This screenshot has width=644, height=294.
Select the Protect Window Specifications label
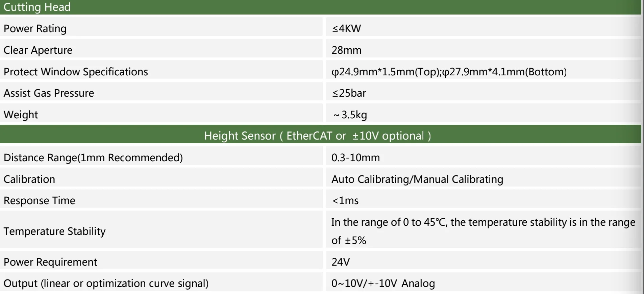click(x=76, y=72)
